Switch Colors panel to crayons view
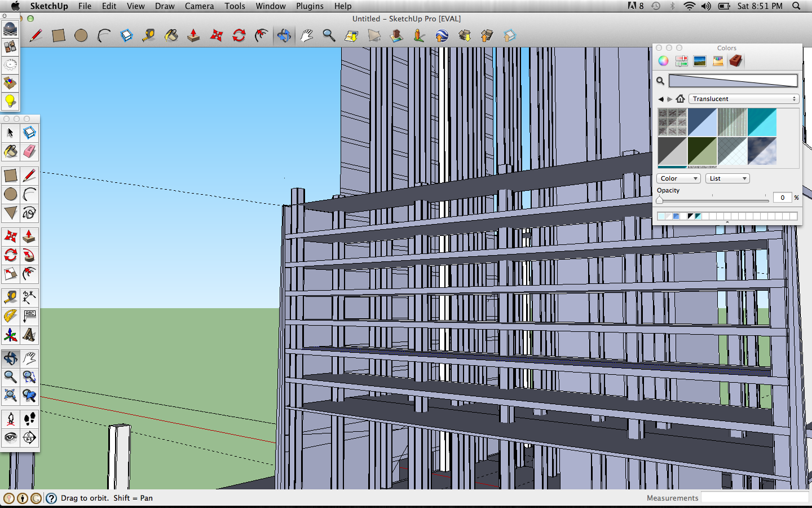This screenshot has width=812, height=508. 718,60
